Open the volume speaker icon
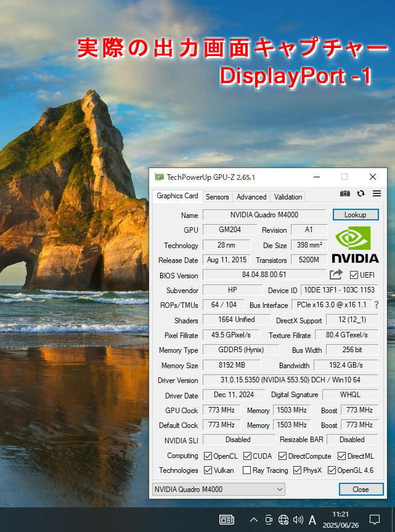This screenshot has width=395, height=532. click(298, 520)
